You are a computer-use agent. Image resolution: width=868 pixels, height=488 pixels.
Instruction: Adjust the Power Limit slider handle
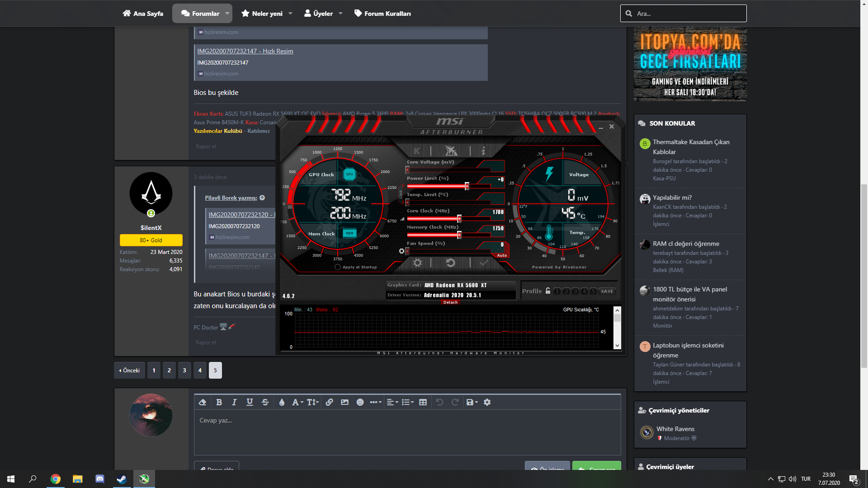click(467, 186)
